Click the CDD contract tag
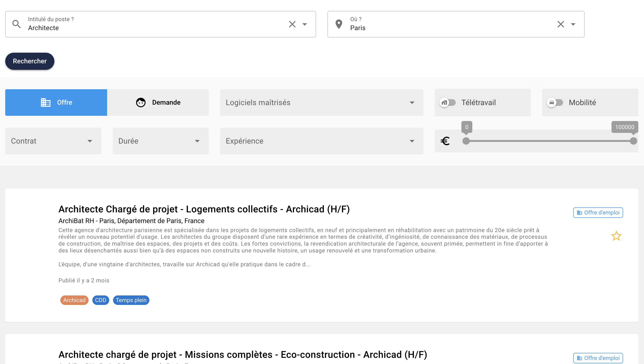Screen dimensions: 644x364 click(101, 300)
